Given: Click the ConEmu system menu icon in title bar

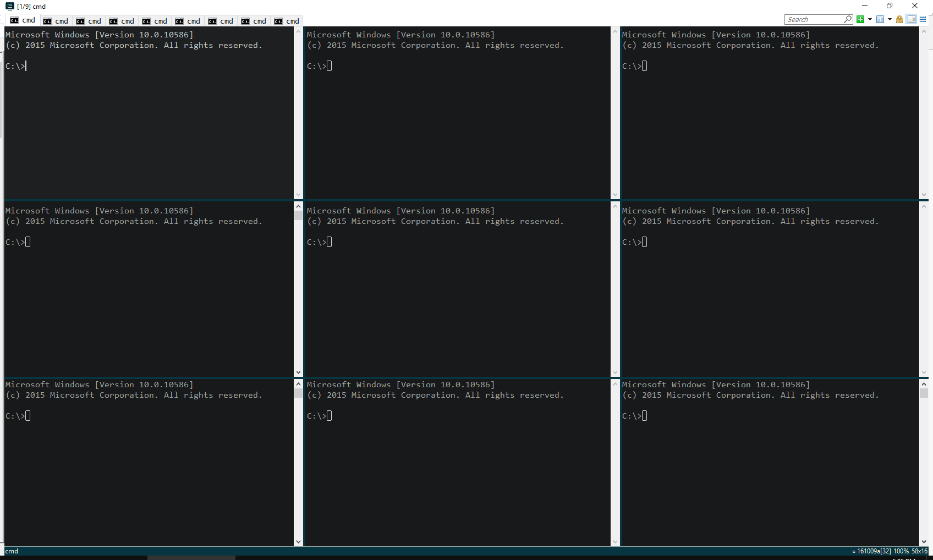Looking at the screenshot, I should [9, 6].
